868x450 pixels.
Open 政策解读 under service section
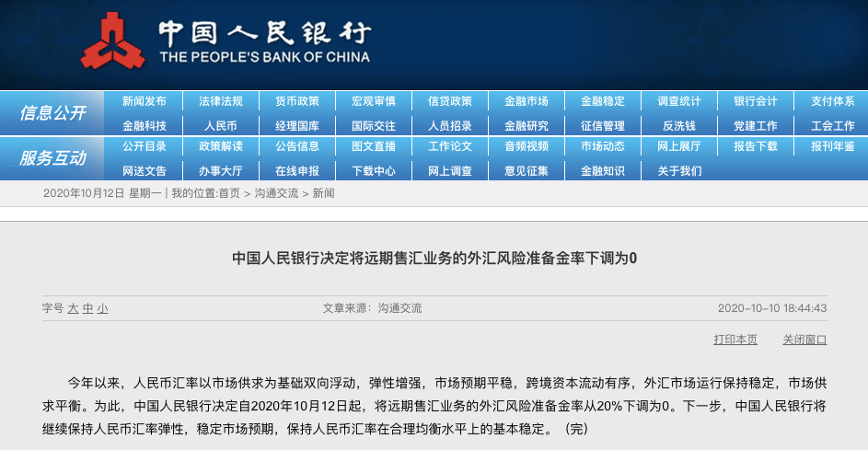(x=221, y=146)
